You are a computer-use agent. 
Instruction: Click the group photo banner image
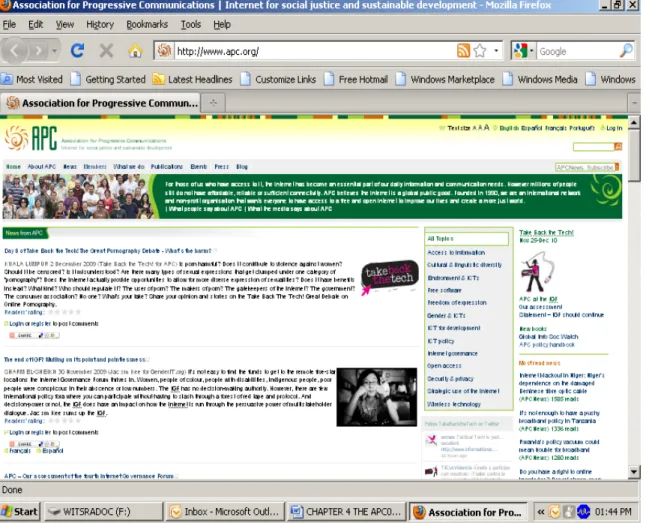point(78,196)
